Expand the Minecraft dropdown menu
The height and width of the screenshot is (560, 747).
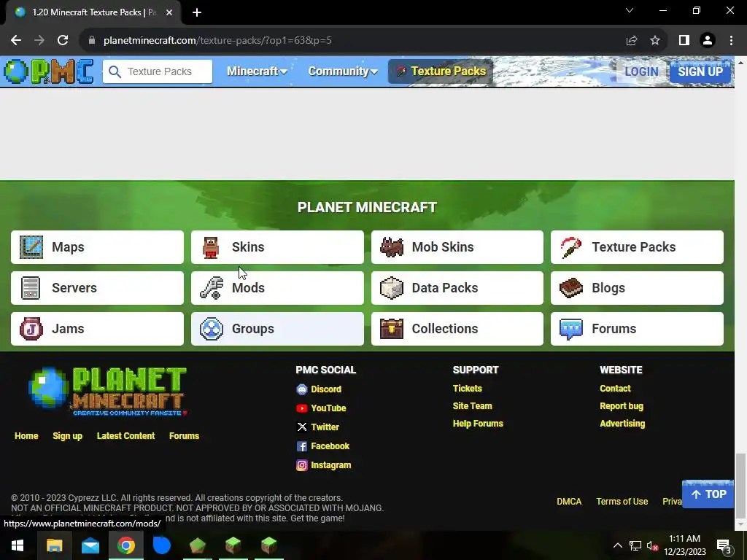click(257, 71)
